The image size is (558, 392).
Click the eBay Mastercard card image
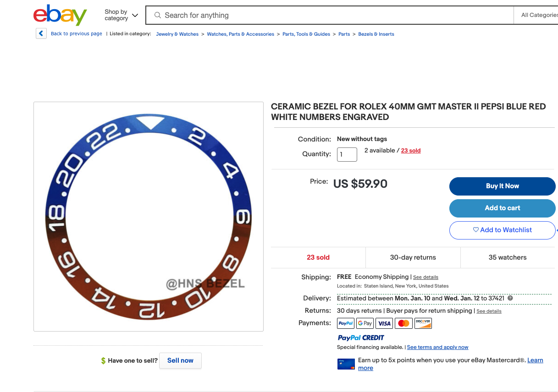pos(346,364)
